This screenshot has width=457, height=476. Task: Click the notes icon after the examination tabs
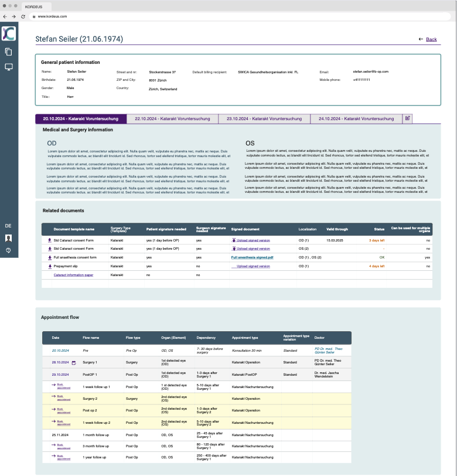click(x=408, y=118)
